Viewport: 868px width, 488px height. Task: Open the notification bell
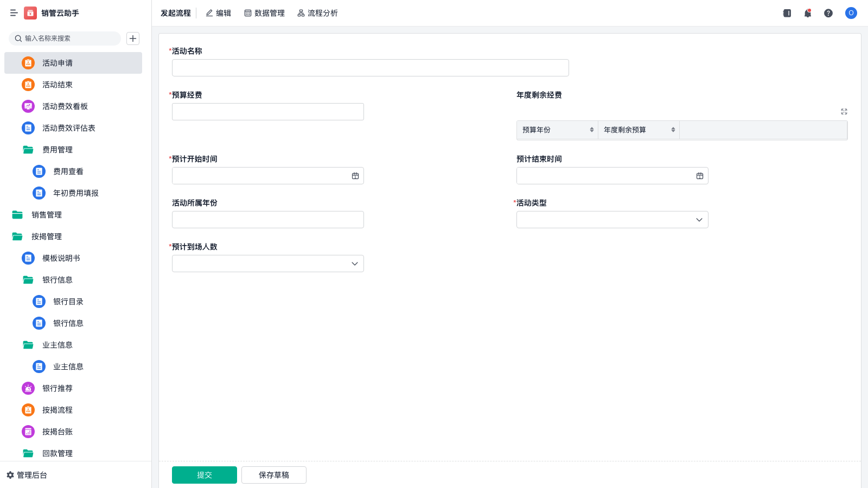[808, 13]
